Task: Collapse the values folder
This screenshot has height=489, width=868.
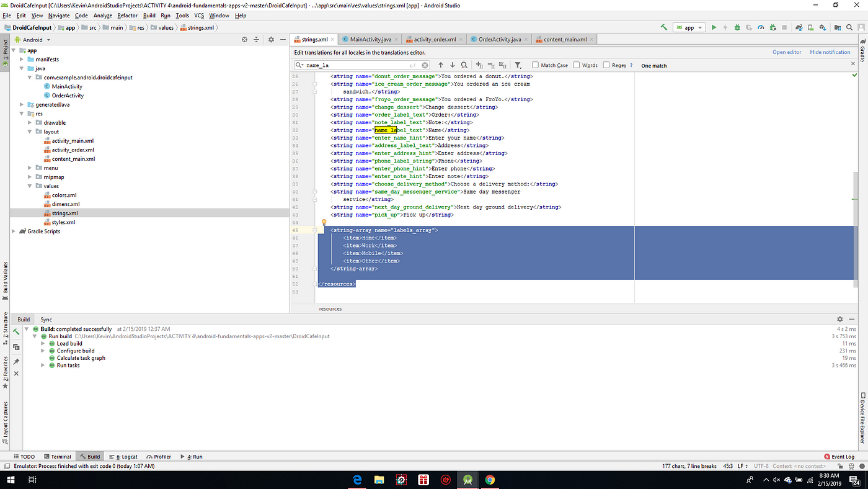Action: point(30,186)
